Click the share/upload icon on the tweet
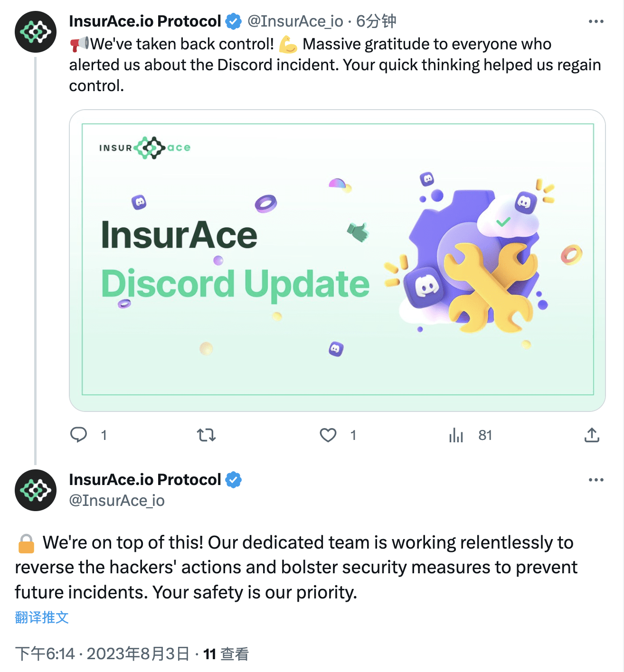Viewport: 624px width, 672px height. [592, 435]
